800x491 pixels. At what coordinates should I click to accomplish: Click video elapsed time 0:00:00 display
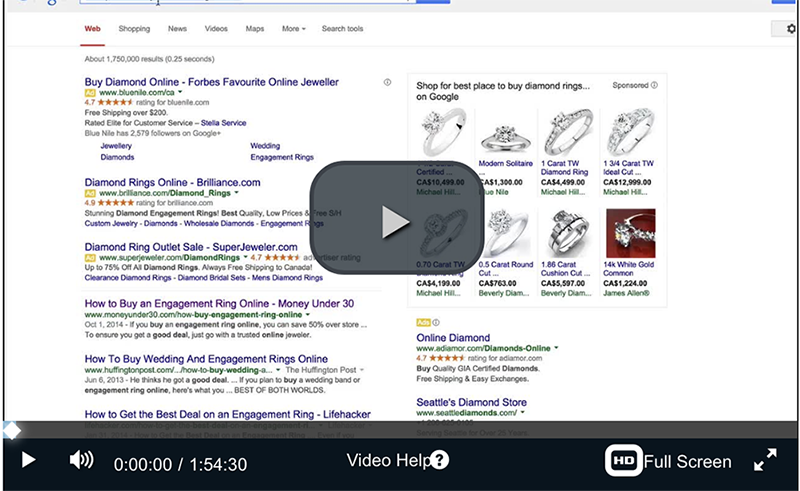point(143,464)
